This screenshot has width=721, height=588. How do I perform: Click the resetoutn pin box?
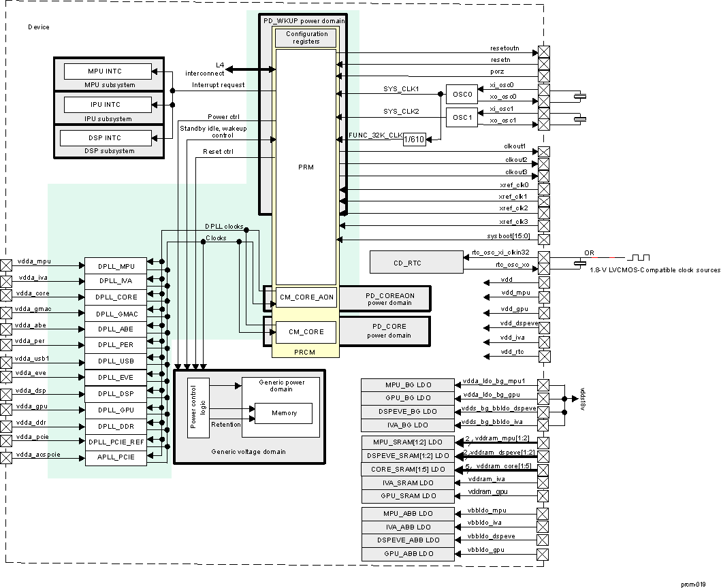tap(543, 52)
